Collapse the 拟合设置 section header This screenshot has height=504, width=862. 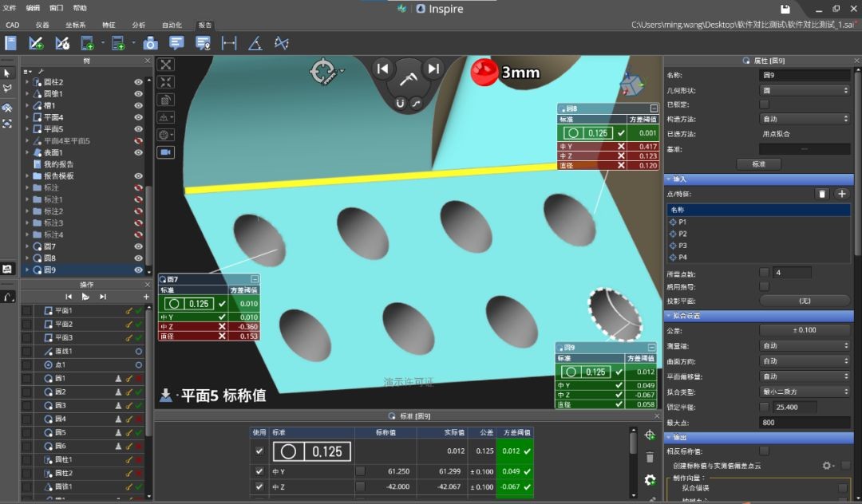[759, 316]
